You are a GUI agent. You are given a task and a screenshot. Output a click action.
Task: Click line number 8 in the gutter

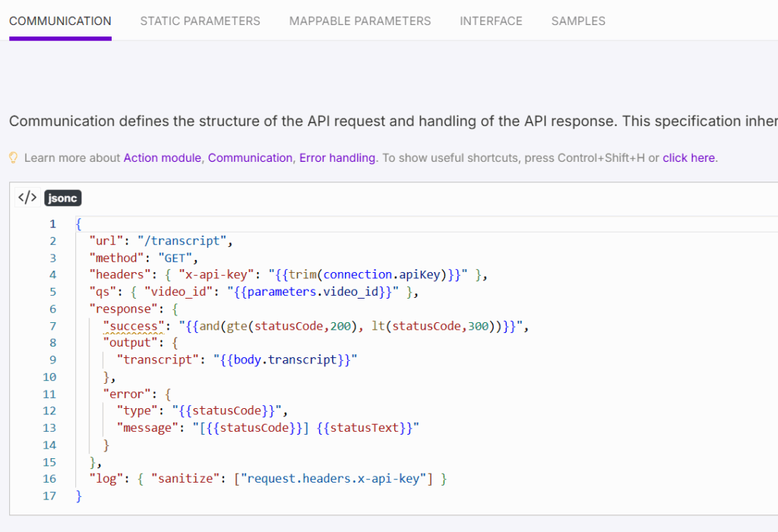point(52,343)
